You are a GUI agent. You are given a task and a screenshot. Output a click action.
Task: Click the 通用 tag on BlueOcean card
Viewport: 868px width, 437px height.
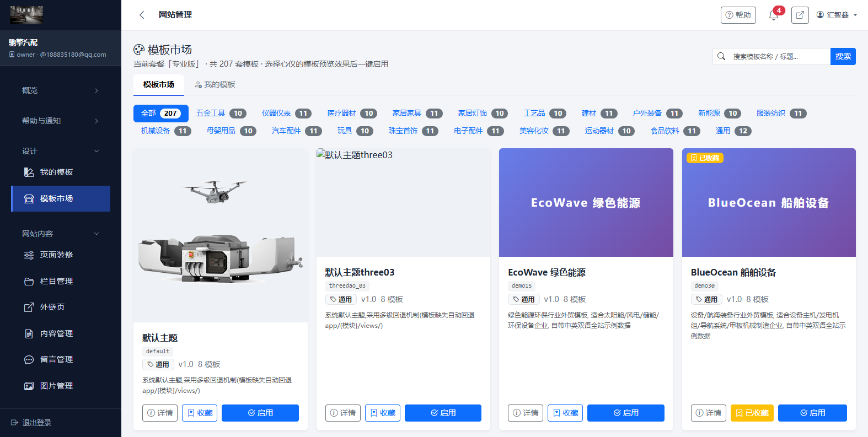[x=706, y=299]
